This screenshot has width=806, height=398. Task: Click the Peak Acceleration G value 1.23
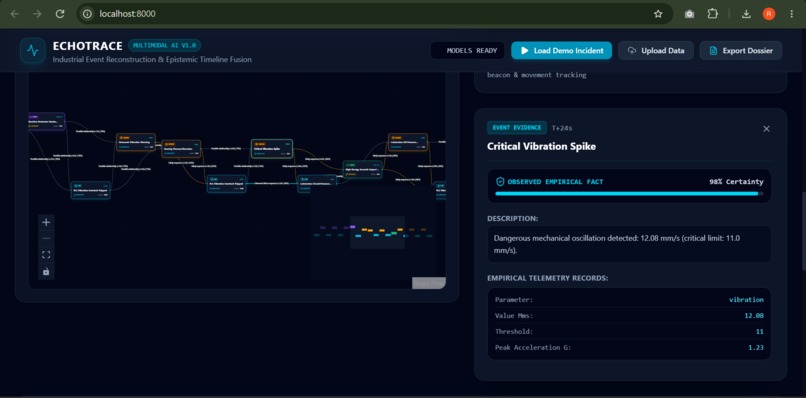point(756,348)
